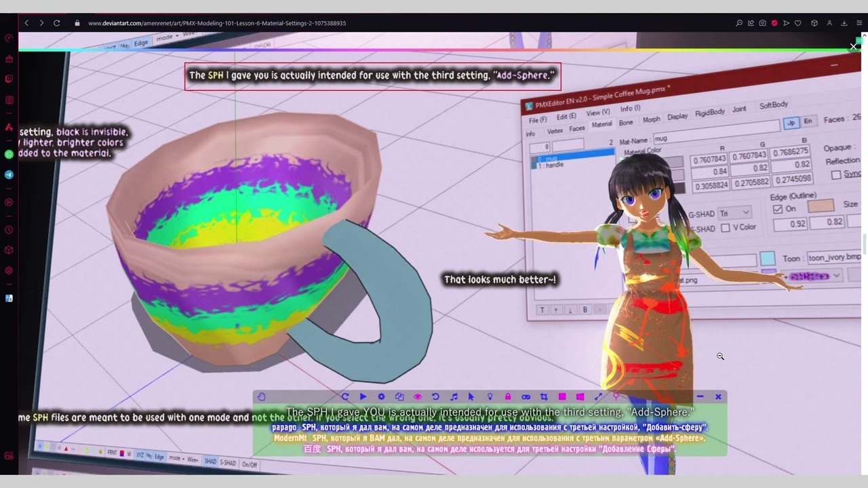Select the En language button

pyautogui.click(x=807, y=121)
